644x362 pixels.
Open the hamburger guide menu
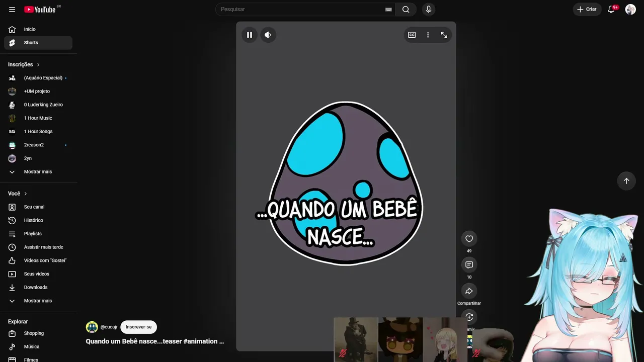[12, 10]
